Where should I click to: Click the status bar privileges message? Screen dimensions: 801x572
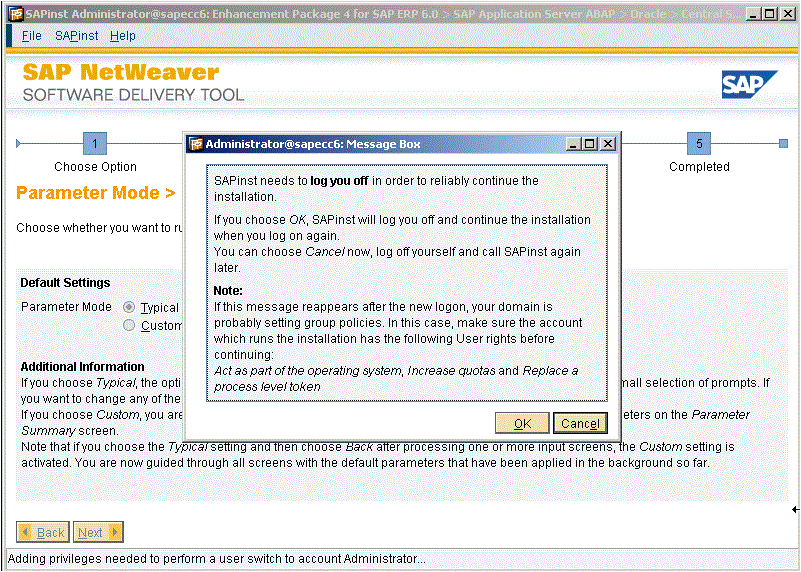[217, 559]
